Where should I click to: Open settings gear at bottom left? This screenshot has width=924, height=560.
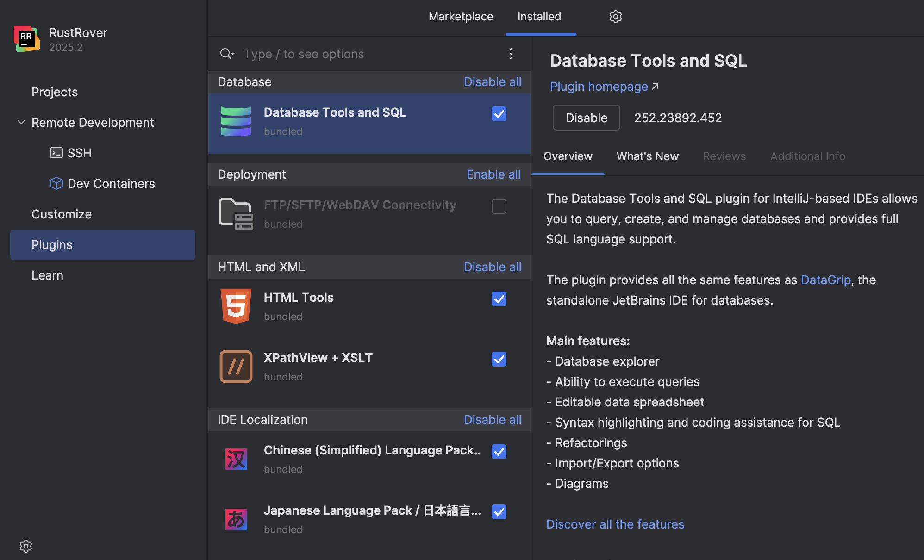click(x=26, y=546)
